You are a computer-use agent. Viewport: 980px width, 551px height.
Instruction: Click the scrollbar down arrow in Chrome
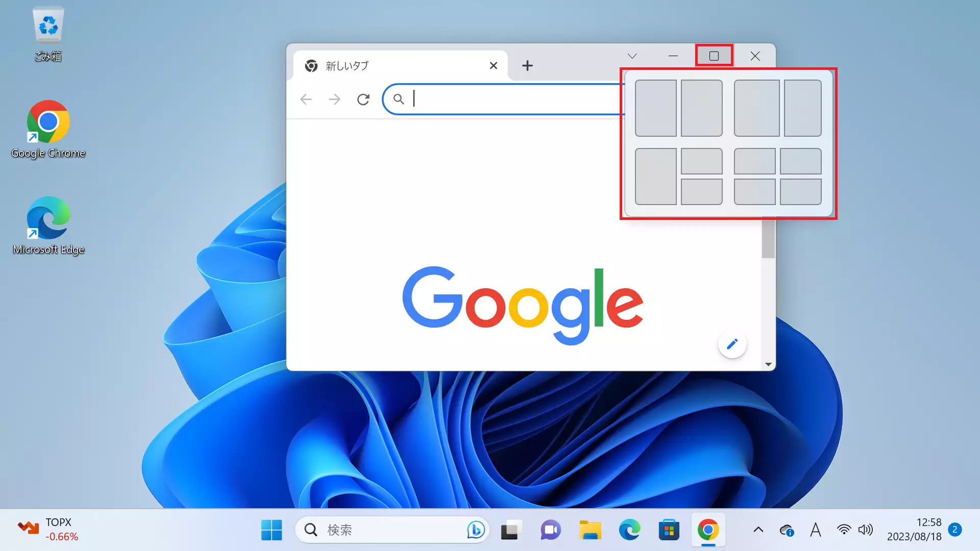[768, 364]
